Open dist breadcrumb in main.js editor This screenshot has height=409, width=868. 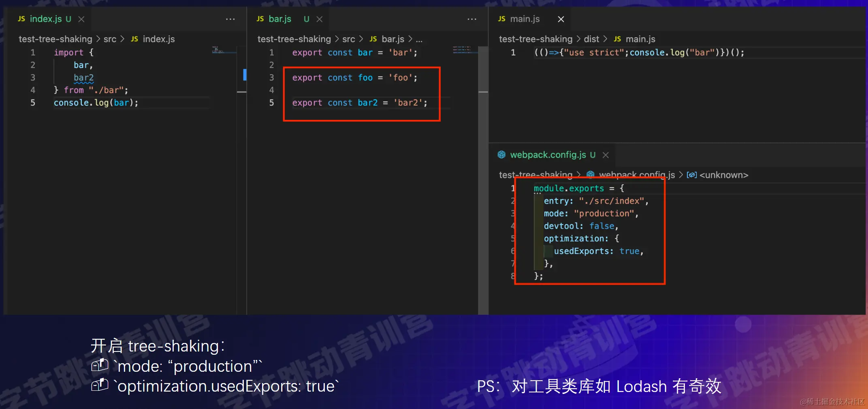tap(591, 39)
